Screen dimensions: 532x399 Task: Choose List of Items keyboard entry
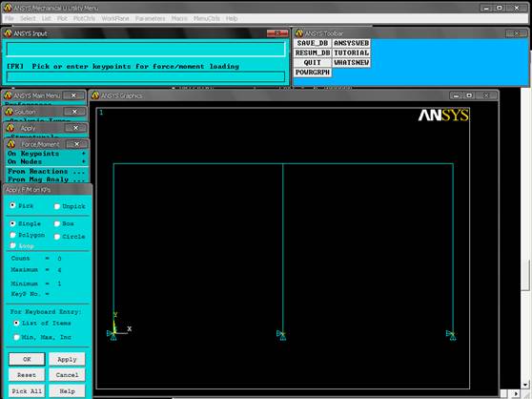tap(16, 323)
